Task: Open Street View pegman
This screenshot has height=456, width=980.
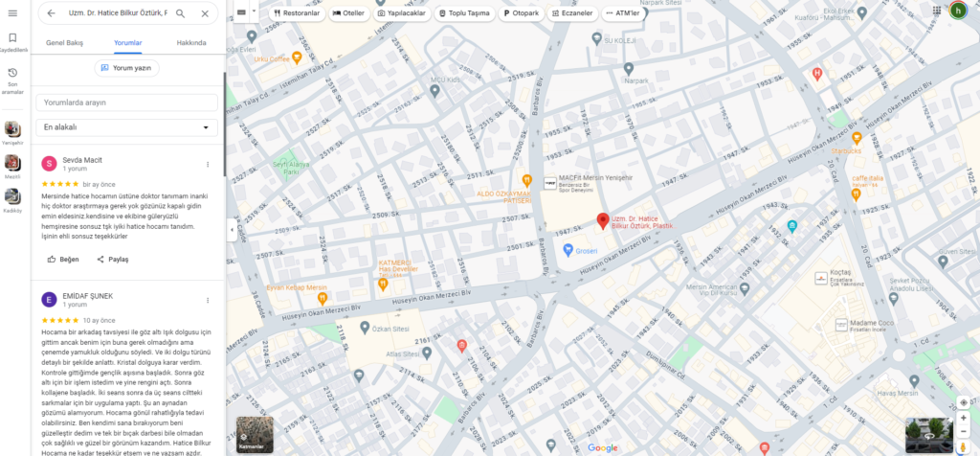Action: (963, 446)
